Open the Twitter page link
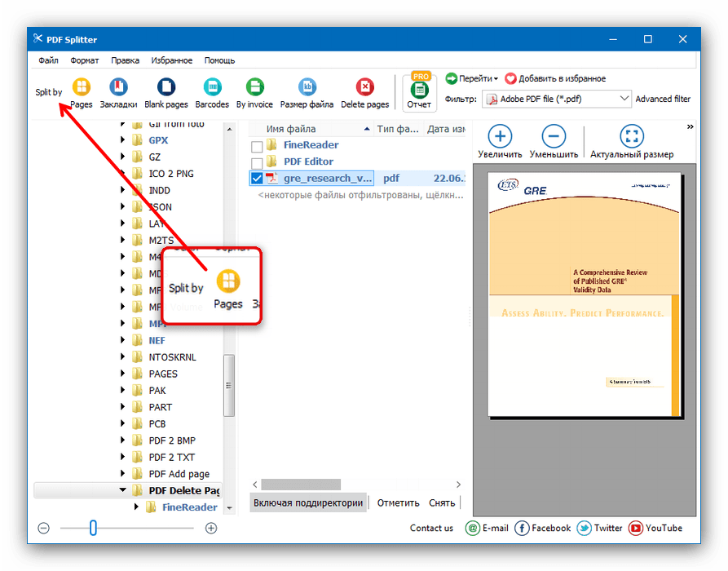The height and width of the screenshot is (571, 728). pyautogui.click(x=599, y=529)
